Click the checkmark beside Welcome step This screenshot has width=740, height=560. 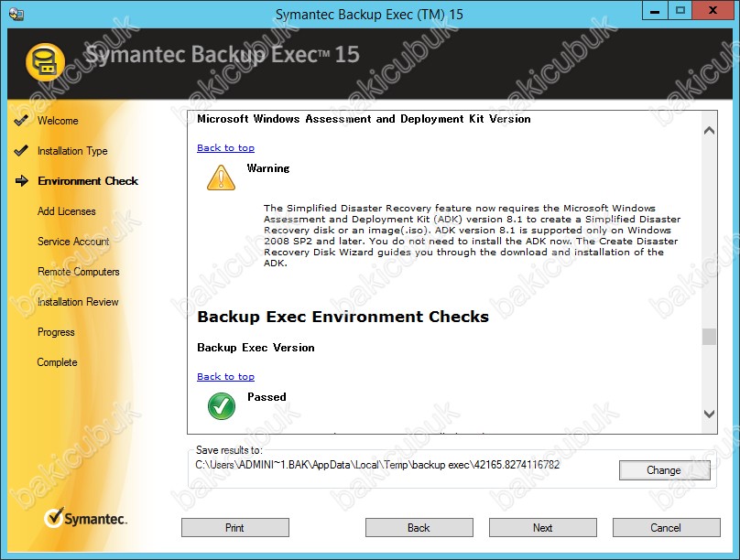[x=21, y=120]
